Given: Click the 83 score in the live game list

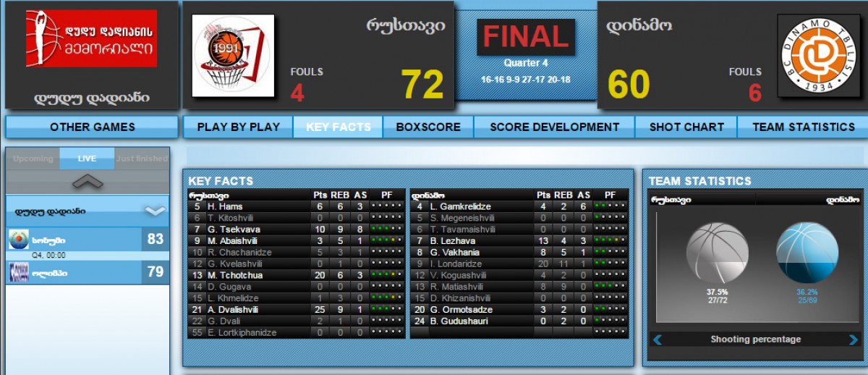Looking at the screenshot, I should point(155,240).
